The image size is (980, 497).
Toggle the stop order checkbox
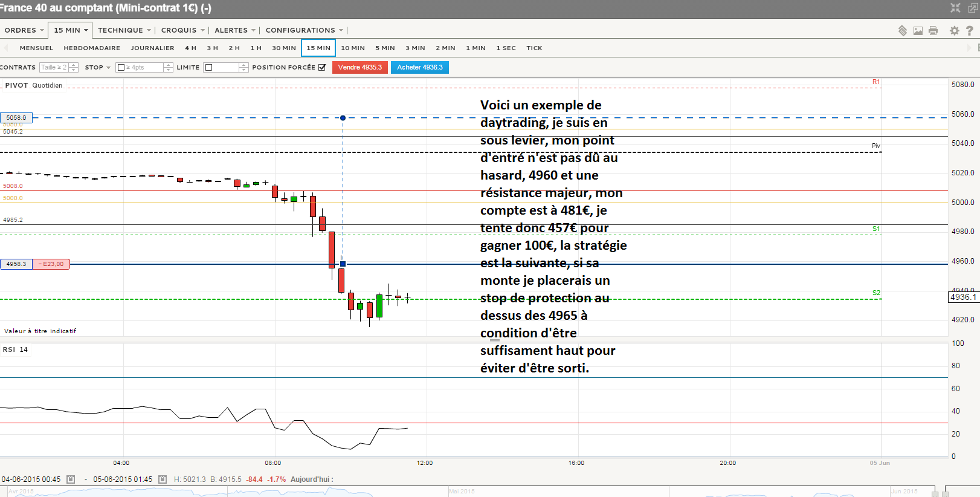point(121,67)
